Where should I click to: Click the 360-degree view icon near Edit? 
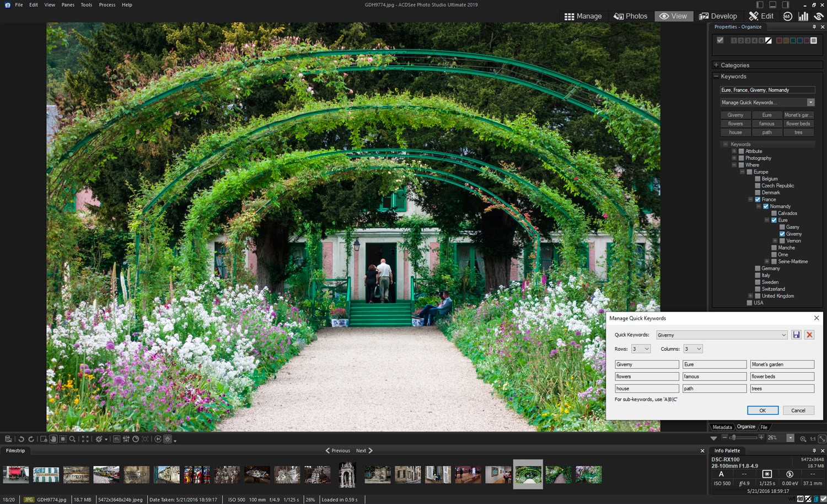click(787, 16)
